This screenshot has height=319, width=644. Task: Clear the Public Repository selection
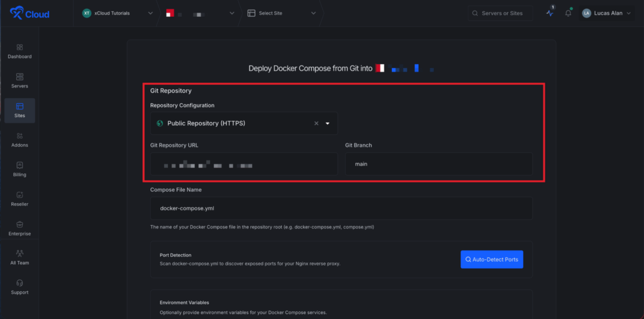pos(316,124)
